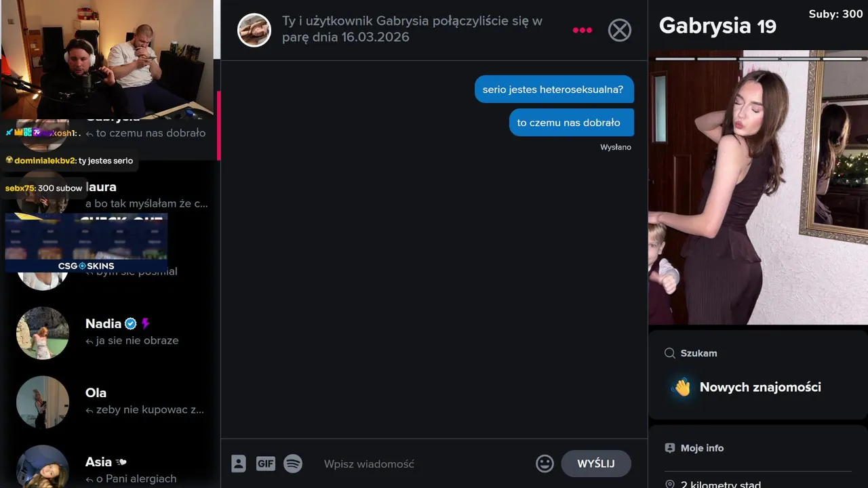Click the '2 kilometry stąd' distance text
Image resolution: width=868 pixels, height=488 pixels.
tap(721, 484)
